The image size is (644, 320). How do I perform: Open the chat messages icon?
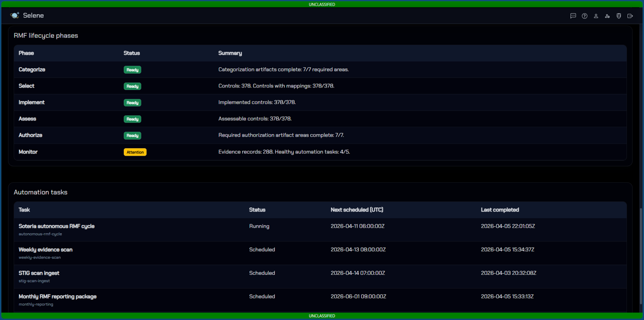(x=573, y=16)
